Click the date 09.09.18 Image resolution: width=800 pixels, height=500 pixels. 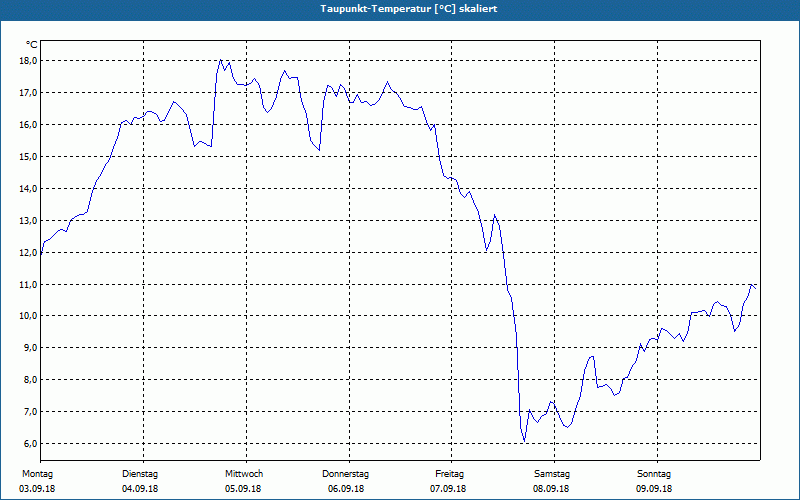(654, 489)
